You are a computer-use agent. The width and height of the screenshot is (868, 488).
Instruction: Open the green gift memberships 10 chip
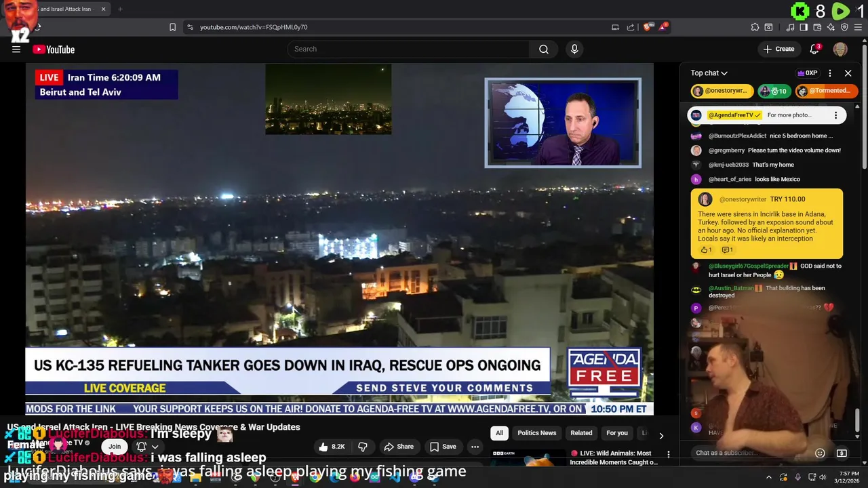click(774, 91)
